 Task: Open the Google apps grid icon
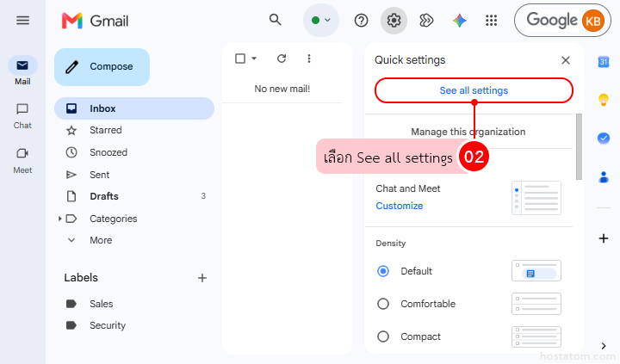click(x=491, y=20)
